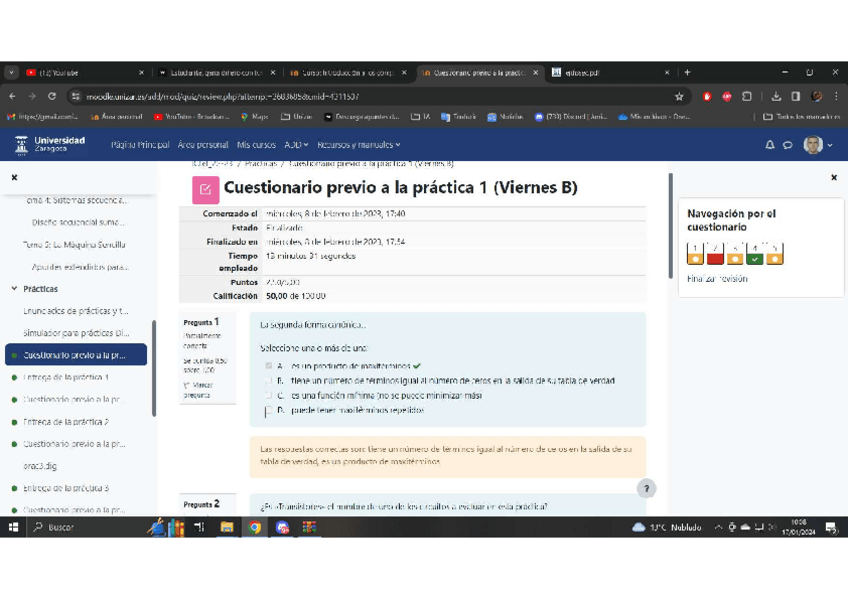Click the browser back arrow
This screenshot has width=848, height=599.
point(12,96)
